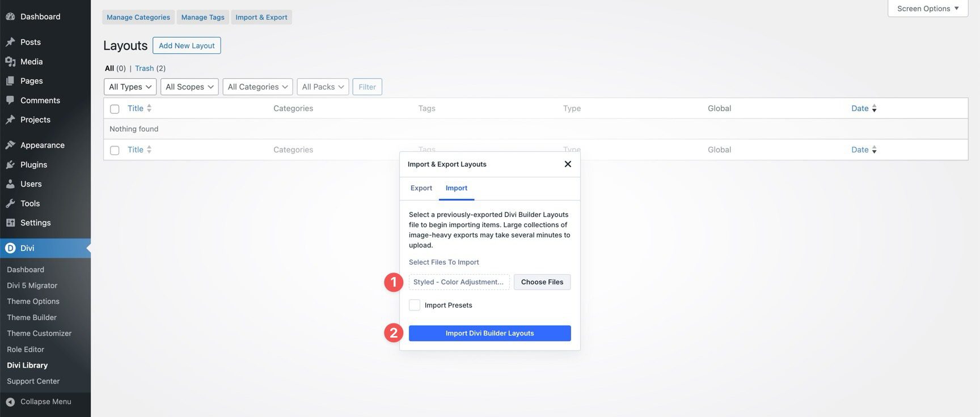Open Divi submenu Dashboard item
The height and width of the screenshot is (417, 980).
pos(26,270)
